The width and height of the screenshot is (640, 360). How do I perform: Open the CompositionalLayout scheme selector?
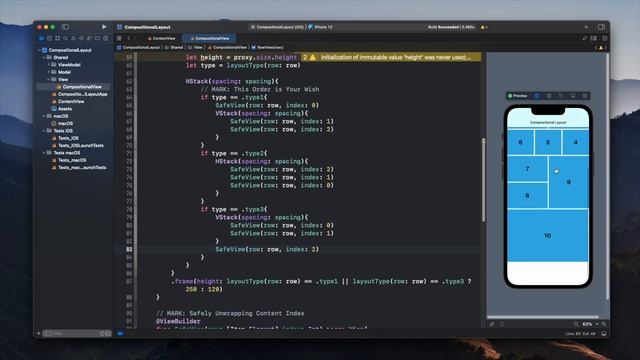277,27
